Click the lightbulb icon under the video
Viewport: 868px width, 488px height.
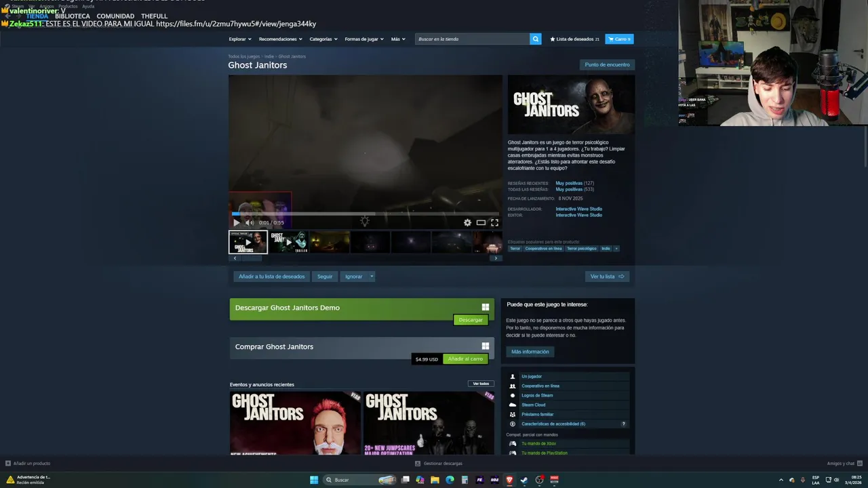(x=365, y=221)
